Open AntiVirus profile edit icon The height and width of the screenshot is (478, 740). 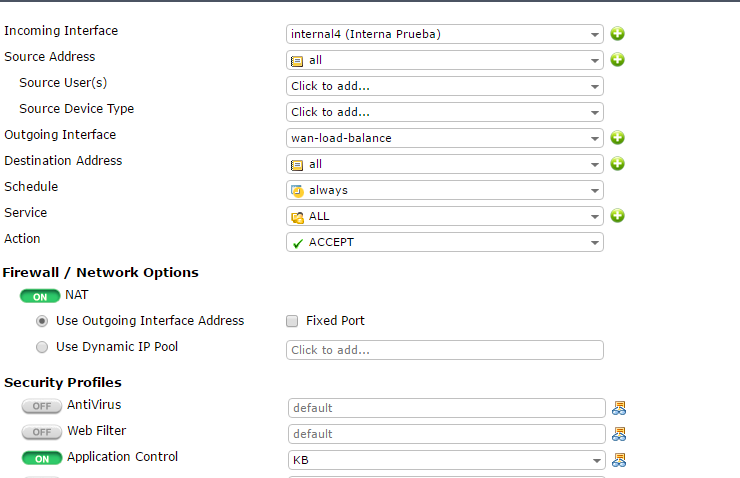pyautogui.click(x=620, y=408)
